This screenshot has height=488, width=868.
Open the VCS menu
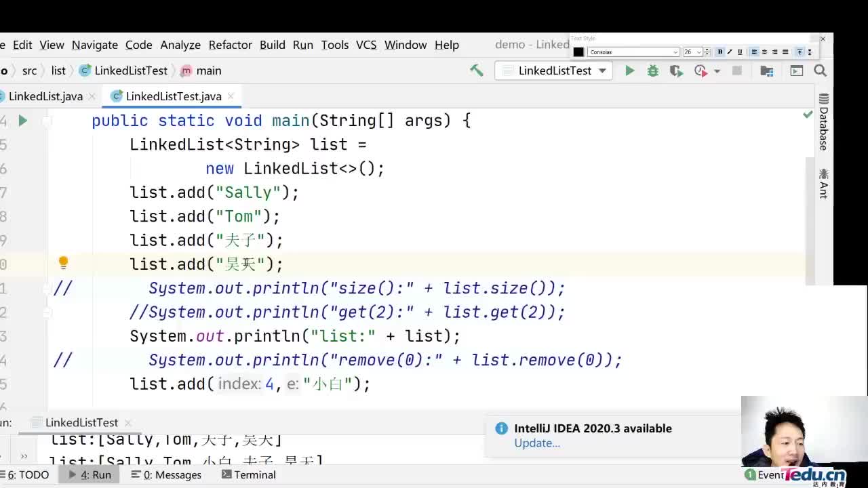366,45
